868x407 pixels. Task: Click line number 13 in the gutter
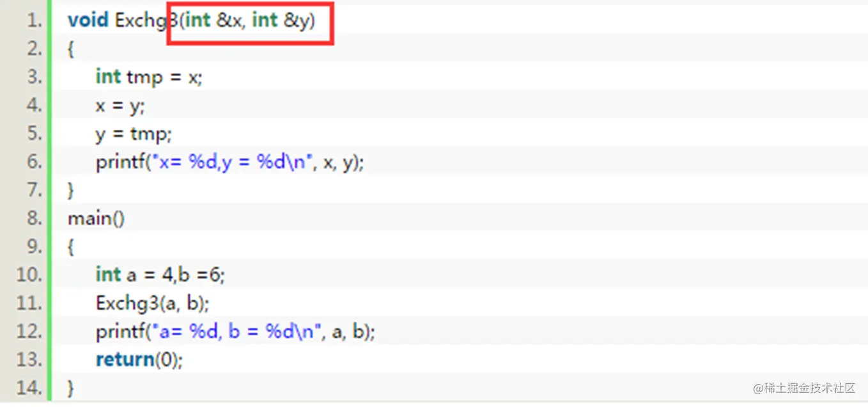(30, 360)
